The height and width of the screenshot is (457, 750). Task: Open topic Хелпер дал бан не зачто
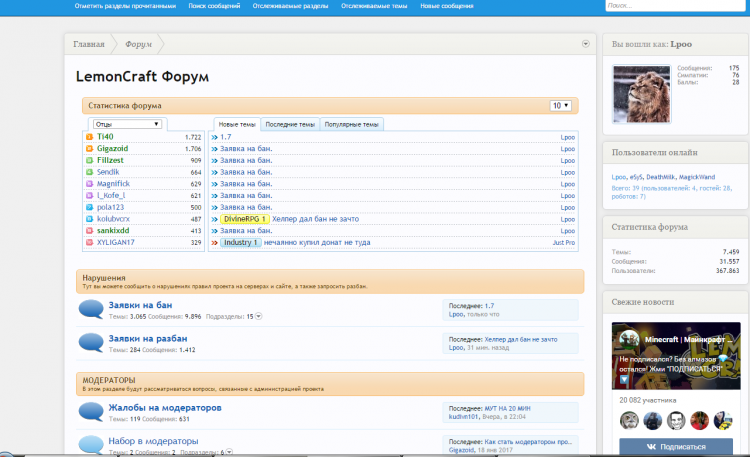pos(316,219)
